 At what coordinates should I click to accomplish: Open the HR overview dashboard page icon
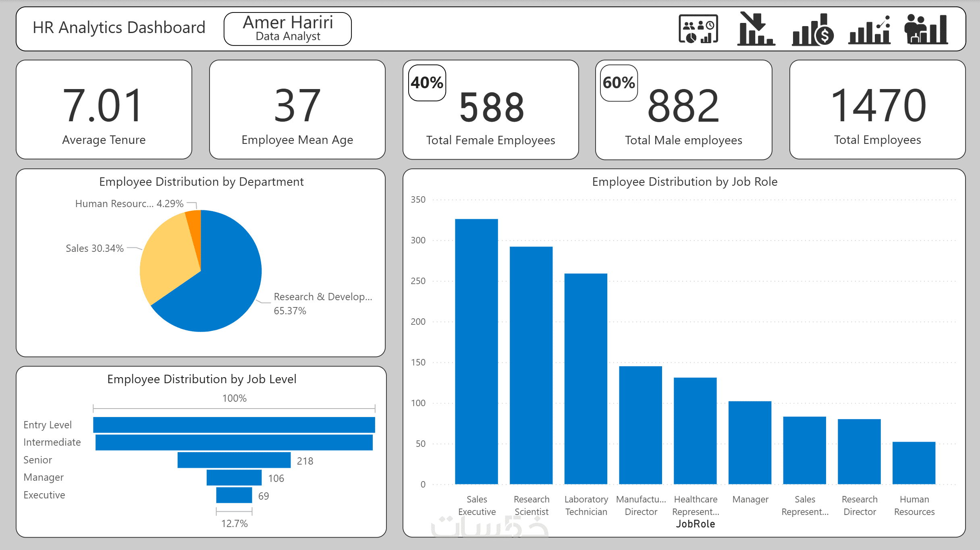tap(698, 29)
